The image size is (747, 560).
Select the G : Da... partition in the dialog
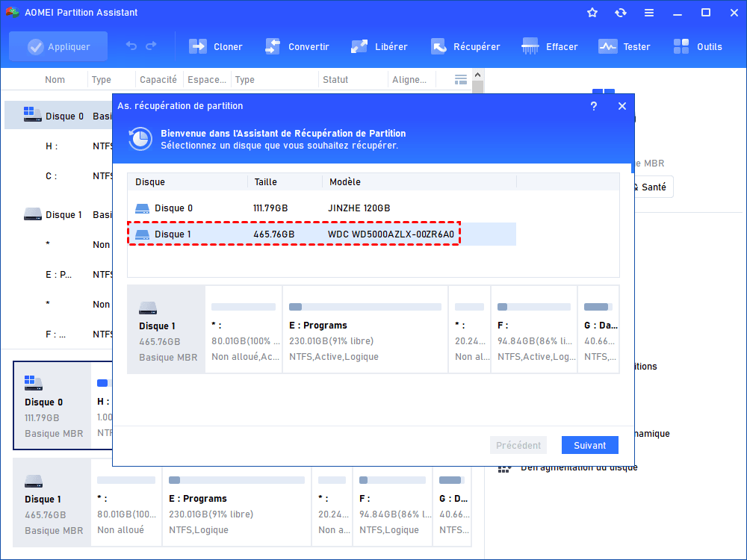pyautogui.click(x=598, y=329)
